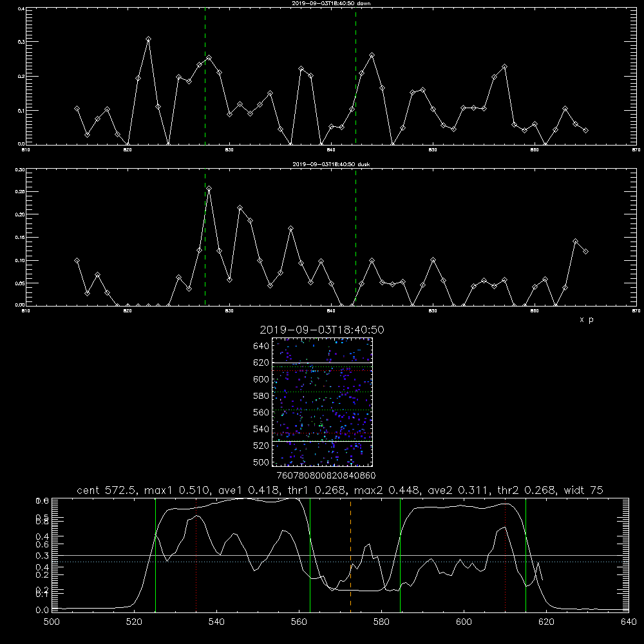Image resolution: width=644 pixels, height=644 pixels.
Task: Click the last diamond data point in the dusk plot
Action: [x=585, y=251]
